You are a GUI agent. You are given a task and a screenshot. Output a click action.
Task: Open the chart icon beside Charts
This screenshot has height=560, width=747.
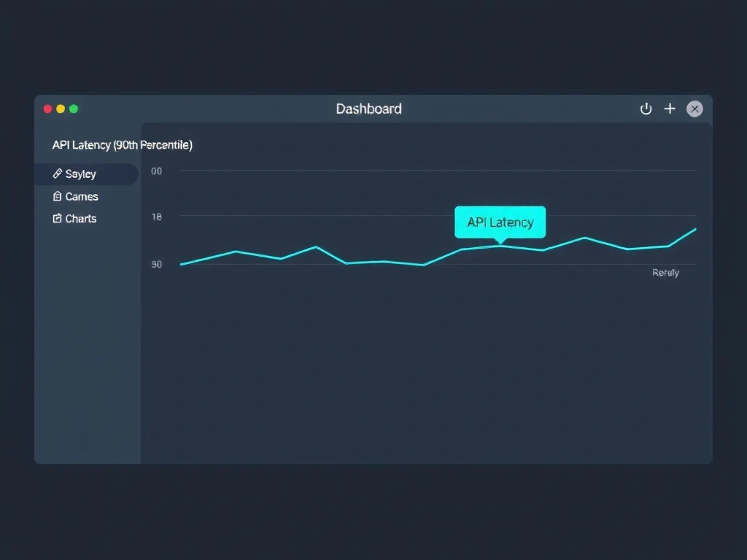pos(58,218)
